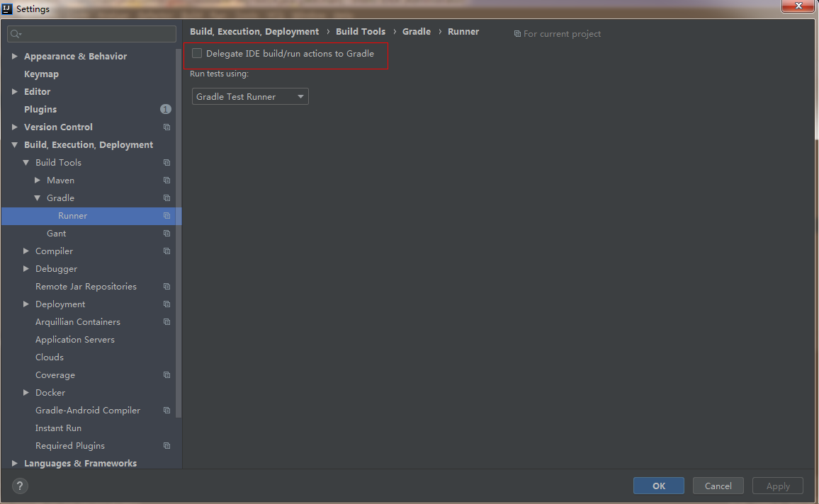
Task: Expand the Debugger node
Action: coord(26,269)
